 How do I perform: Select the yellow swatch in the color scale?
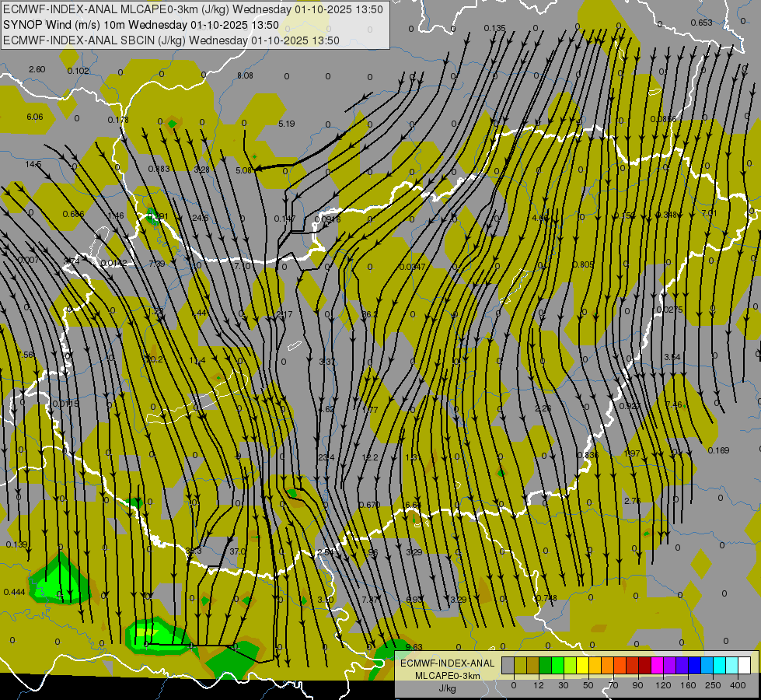[x=582, y=665]
